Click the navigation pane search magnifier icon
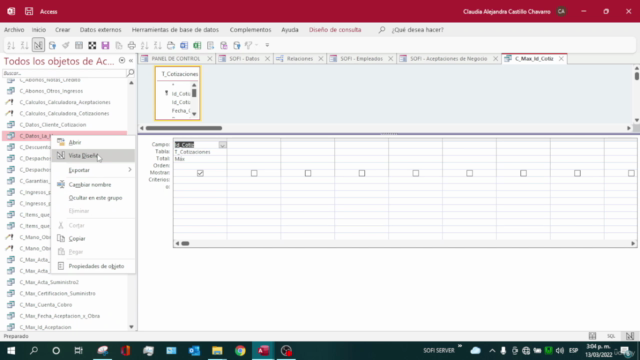Viewport: 640px width, 360px height. tap(131, 73)
